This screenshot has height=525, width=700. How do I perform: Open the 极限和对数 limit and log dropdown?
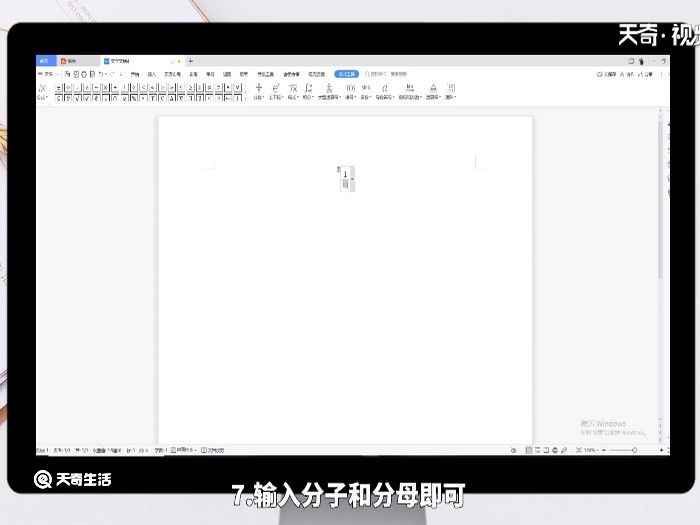[x=410, y=91]
